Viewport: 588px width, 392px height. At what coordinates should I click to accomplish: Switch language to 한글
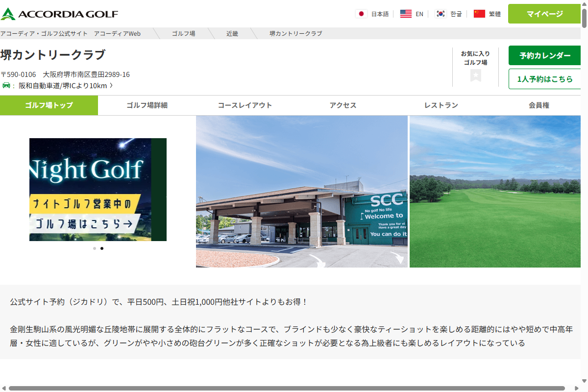(456, 14)
